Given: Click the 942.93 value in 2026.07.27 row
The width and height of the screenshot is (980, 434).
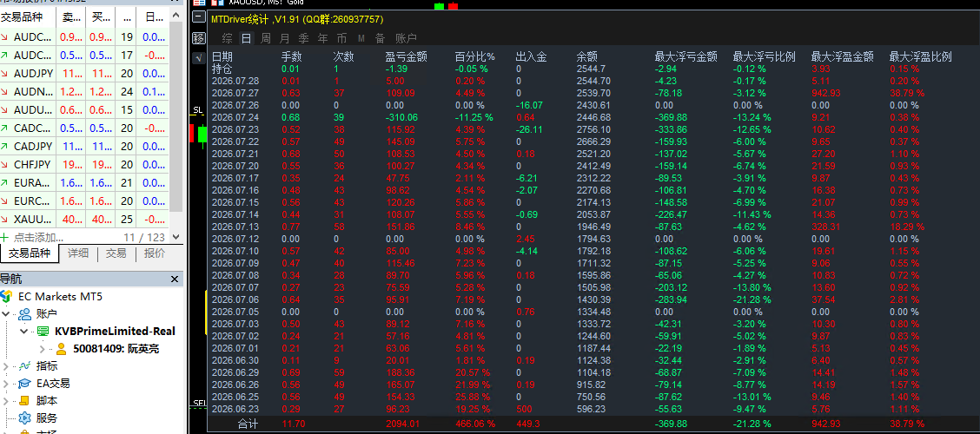Looking at the screenshot, I should 827,93.
